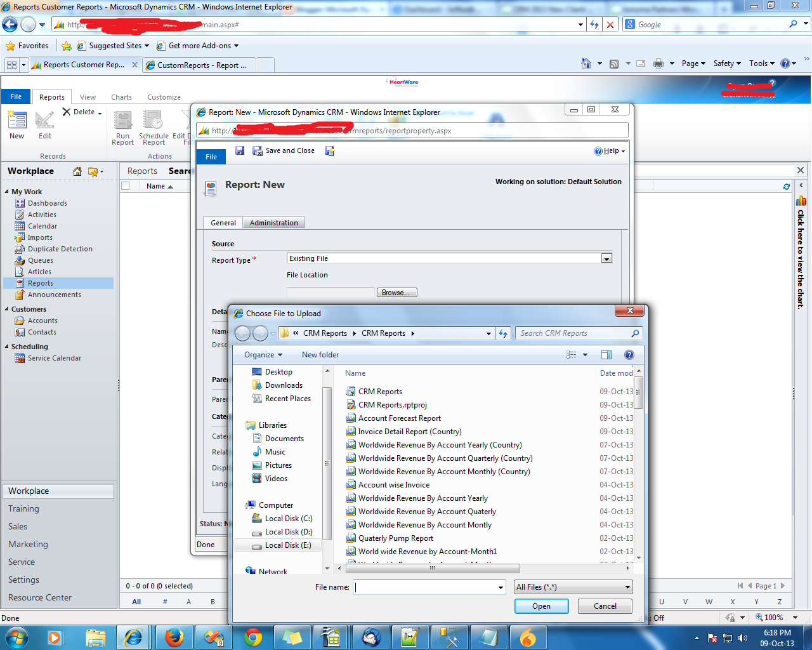Screen dimensions: 812x650
Task: Open the Report Type dropdown showing Existing File
Action: point(606,258)
